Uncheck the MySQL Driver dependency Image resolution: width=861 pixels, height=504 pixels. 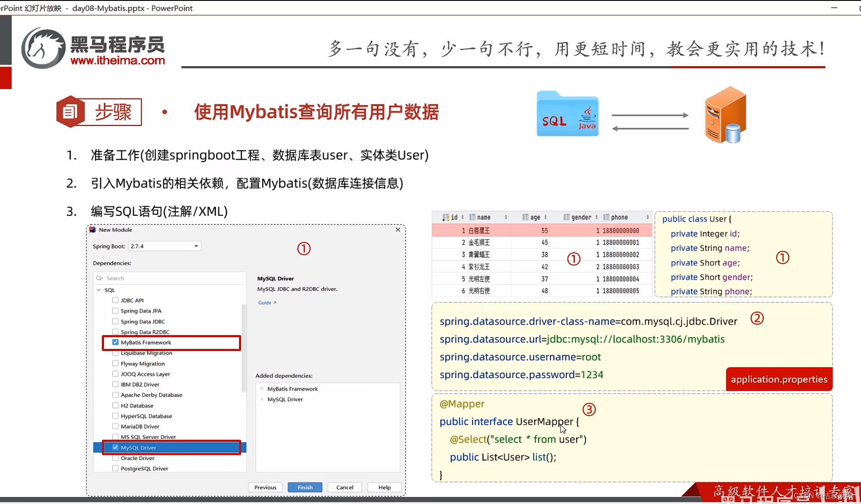115,447
